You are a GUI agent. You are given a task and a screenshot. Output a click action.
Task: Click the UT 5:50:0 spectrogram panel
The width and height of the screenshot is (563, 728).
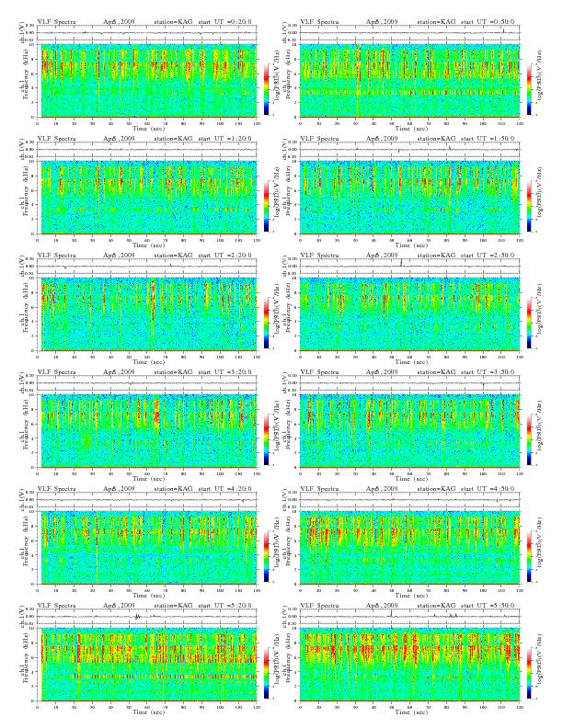[410, 665]
